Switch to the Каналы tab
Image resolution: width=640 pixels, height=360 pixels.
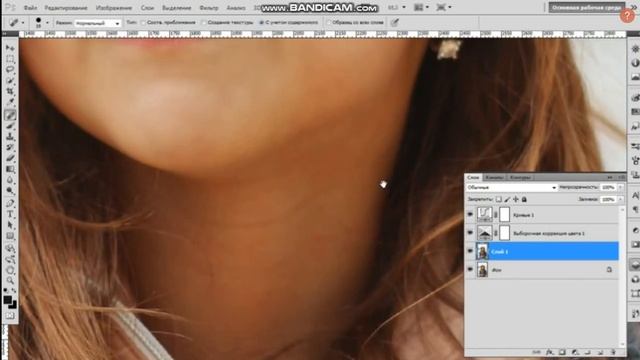pos(494,178)
